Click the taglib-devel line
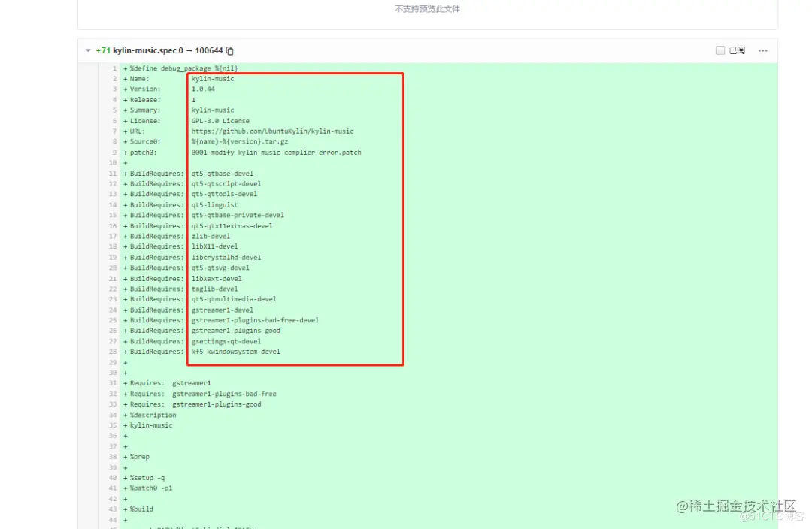 click(x=180, y=289)
